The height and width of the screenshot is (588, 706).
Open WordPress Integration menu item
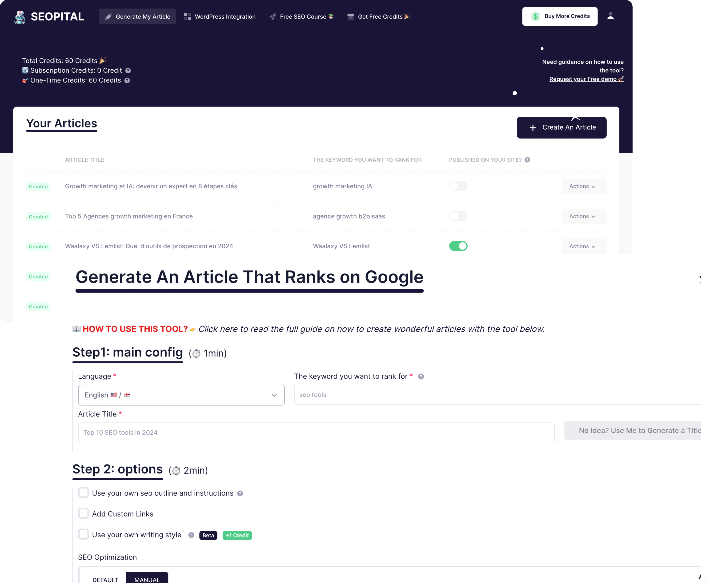(x=220, y=17)
